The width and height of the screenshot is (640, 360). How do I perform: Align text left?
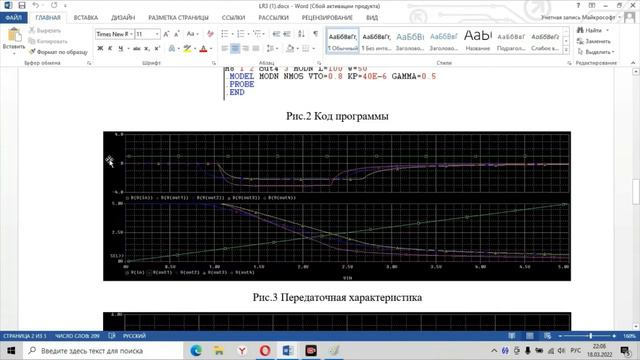point(225,49)
